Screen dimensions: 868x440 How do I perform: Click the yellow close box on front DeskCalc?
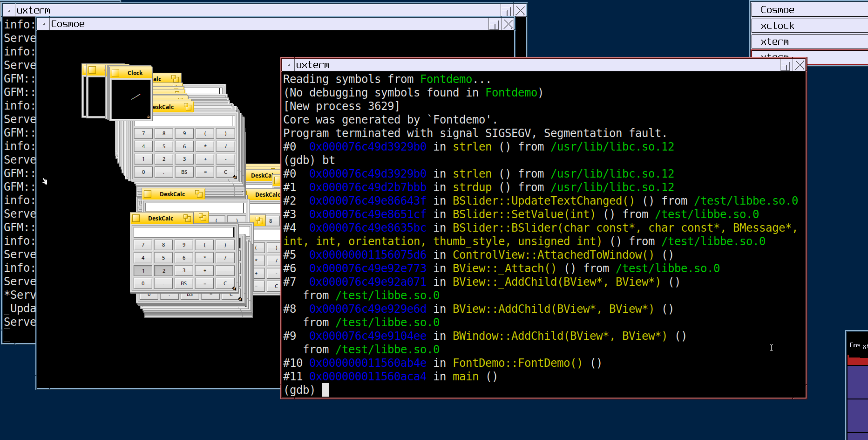click(136, 218)
